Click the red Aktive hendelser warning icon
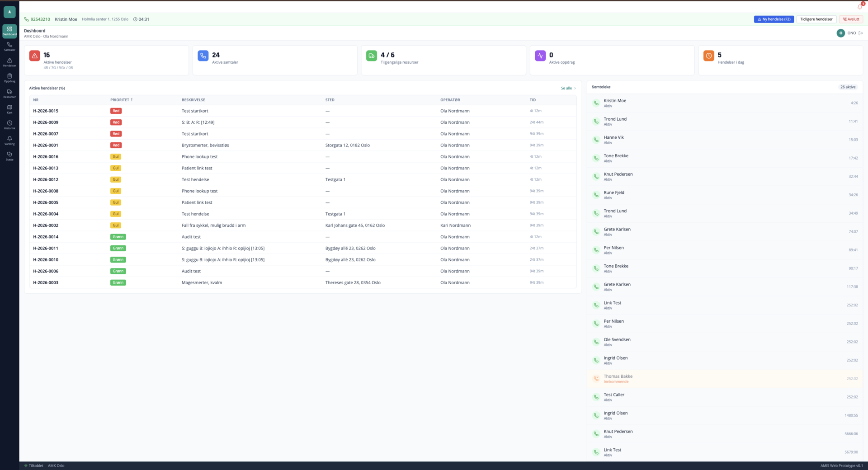The image size is (868, 470). click(35, 56)
